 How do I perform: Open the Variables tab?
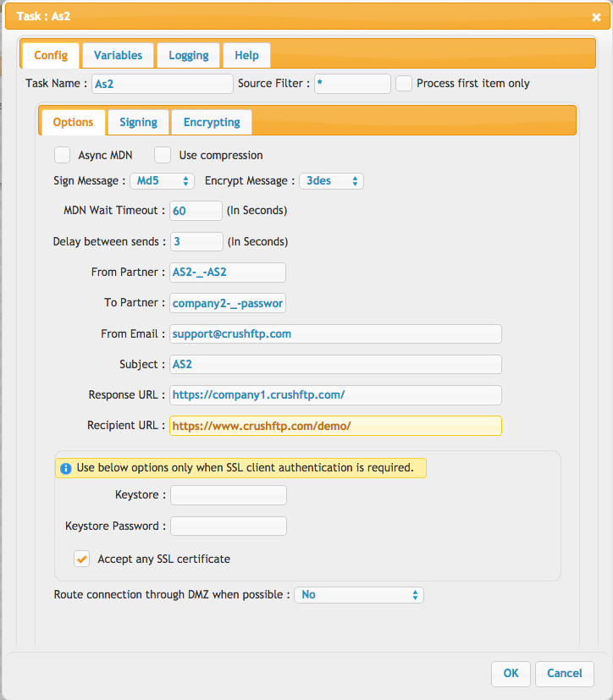pos(118,55)
